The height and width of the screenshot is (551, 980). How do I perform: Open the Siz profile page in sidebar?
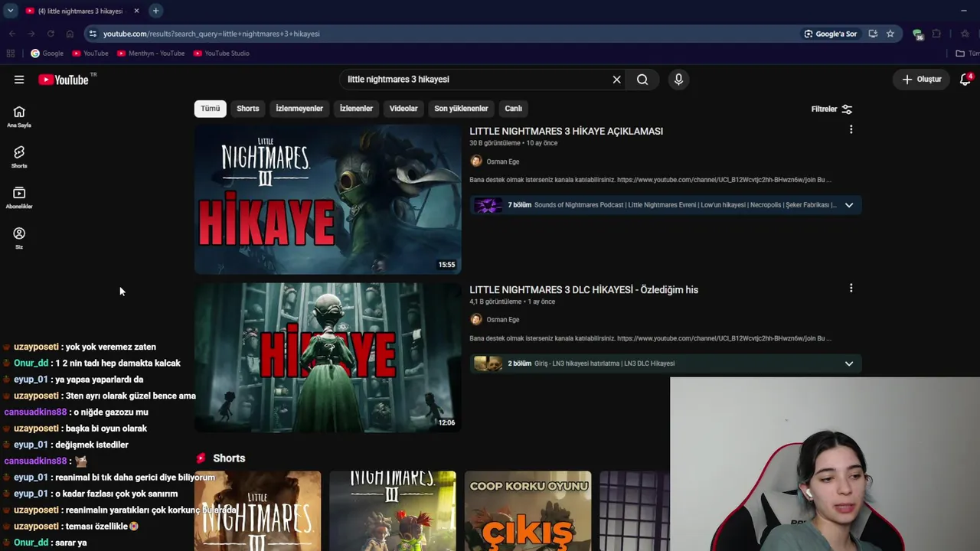pos(19,238)
